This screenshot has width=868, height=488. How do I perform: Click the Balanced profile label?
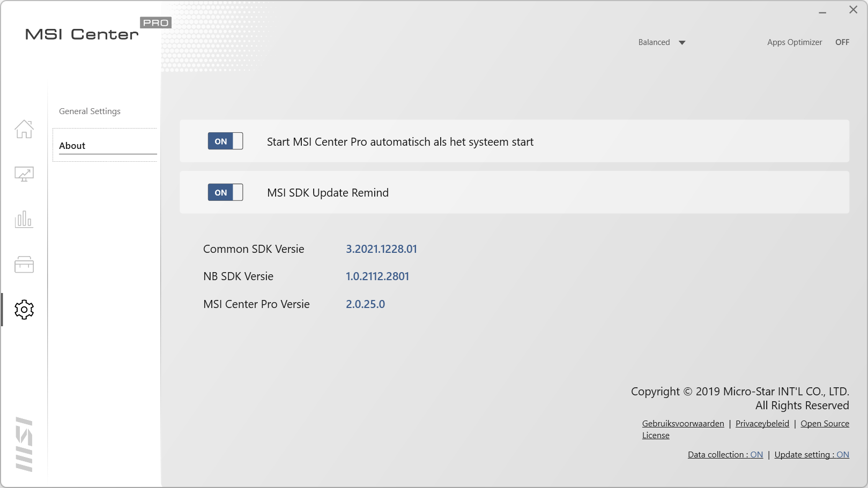[x=654, y=42]
